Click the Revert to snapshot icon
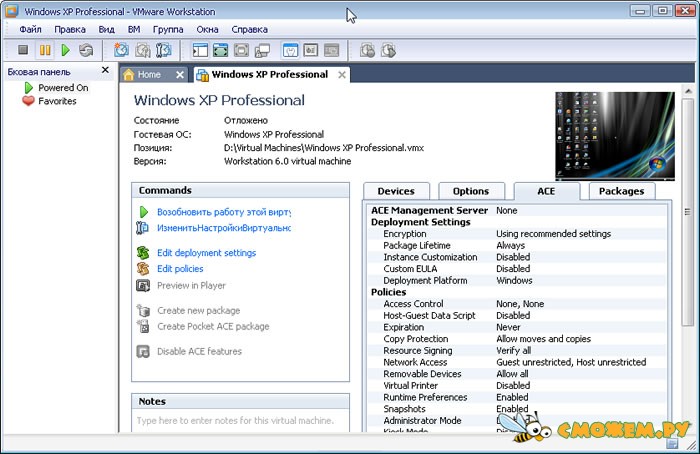 point(143,50)
